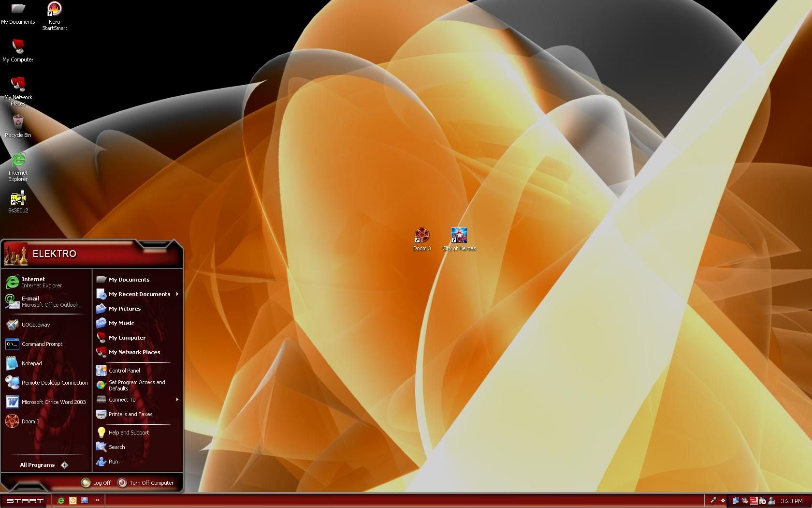Open the Run... dialog
This screenshot has width=812, height=508.
pyautogui.click(x=137, y=462)
